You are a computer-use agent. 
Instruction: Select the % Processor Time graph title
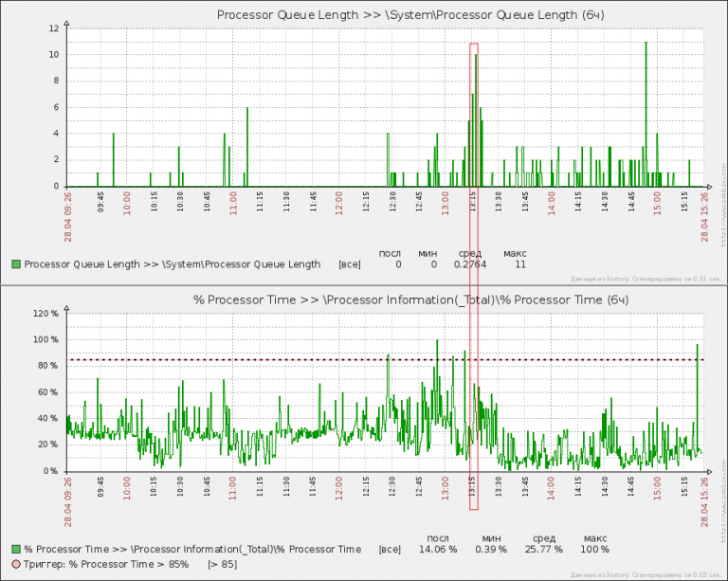coord(410,300)
